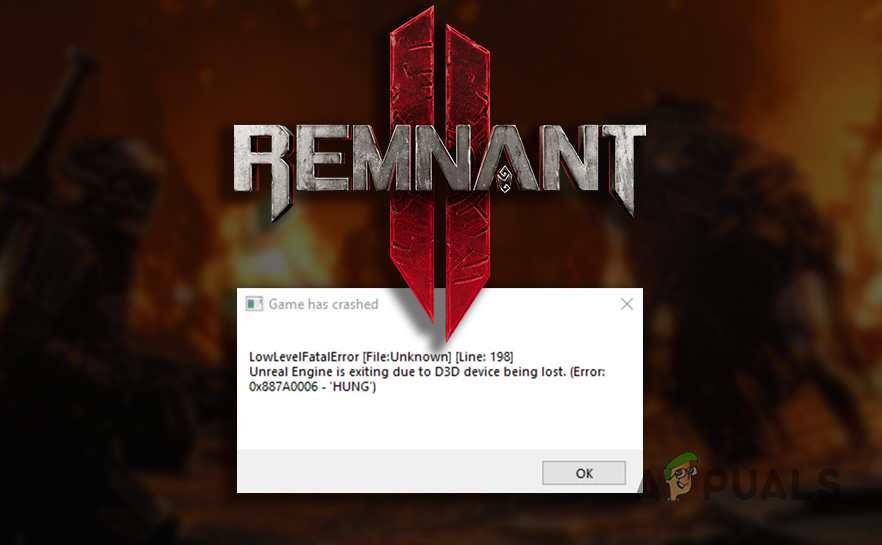Click the crash dialog's title bar icon

click(254, 304)
